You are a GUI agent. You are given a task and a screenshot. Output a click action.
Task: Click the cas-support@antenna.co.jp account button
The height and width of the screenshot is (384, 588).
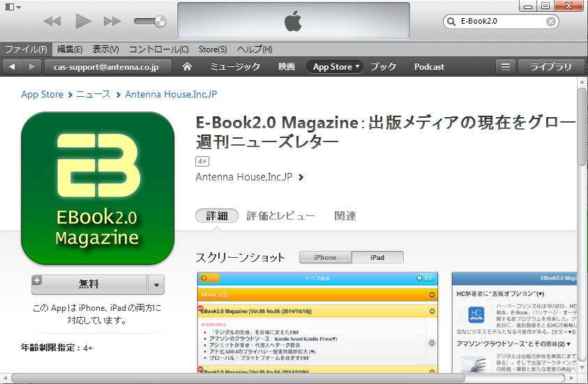click(107, 67)
